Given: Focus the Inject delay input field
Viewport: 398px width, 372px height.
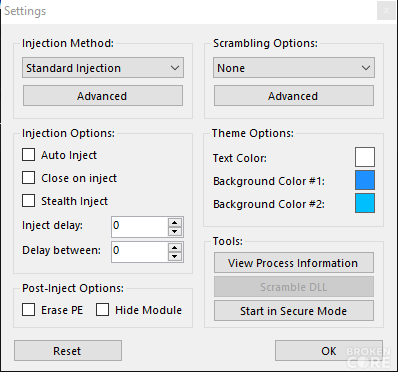Looking at the screenshot, I should tap(140, 227).
